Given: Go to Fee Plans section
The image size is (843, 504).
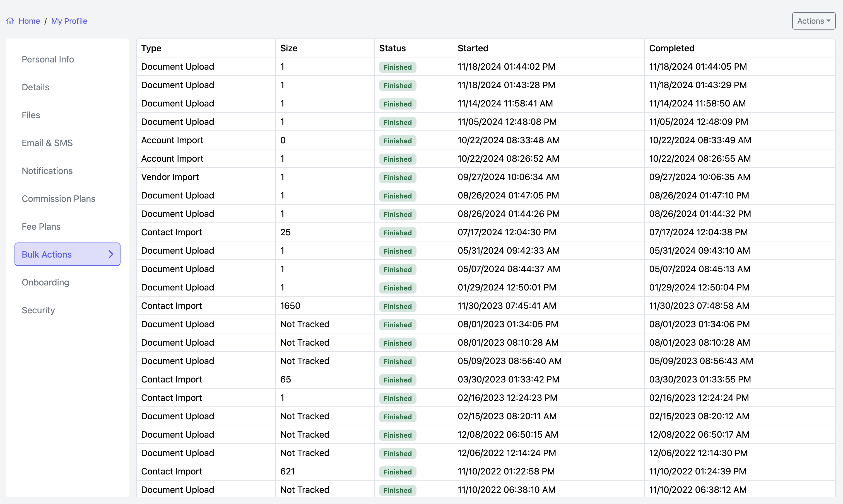Looking at the screenshot, I should pyautogui.click(x=41, y=227).
